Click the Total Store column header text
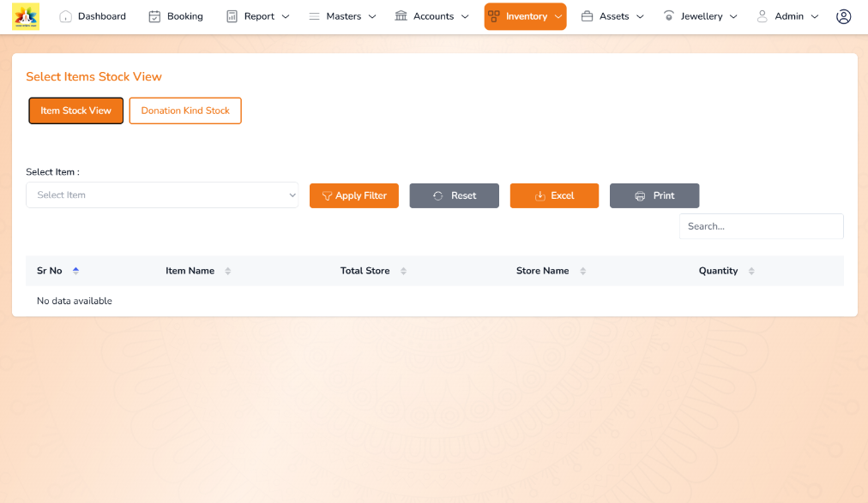 pyautogui.click(x=365, y=271)
